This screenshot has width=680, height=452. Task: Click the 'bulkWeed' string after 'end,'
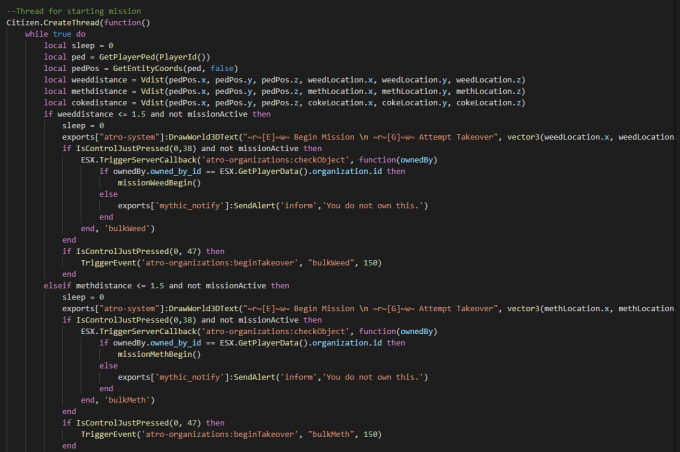[127, 229]
